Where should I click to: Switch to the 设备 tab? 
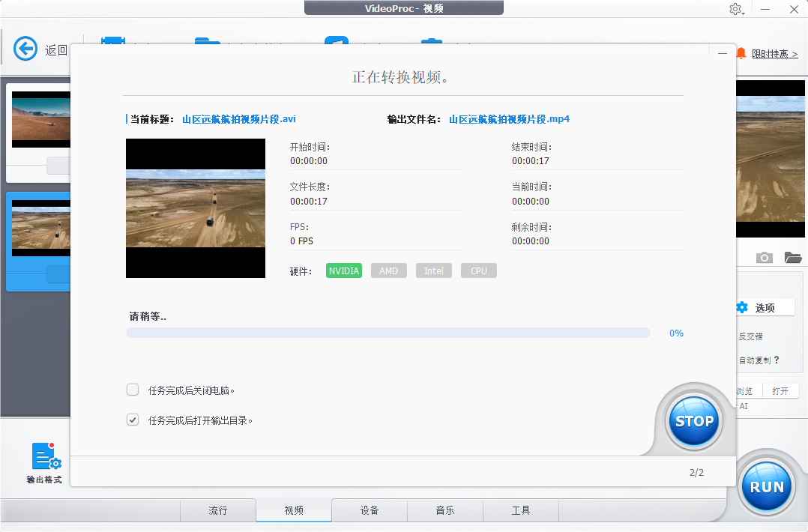click(x=369, y=510)
